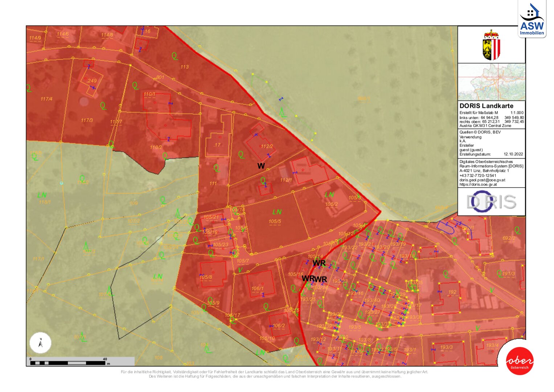554x392 pixels.
Task: Click the grey DORIS logo in the legend
Action: click(x=491, y=202)
